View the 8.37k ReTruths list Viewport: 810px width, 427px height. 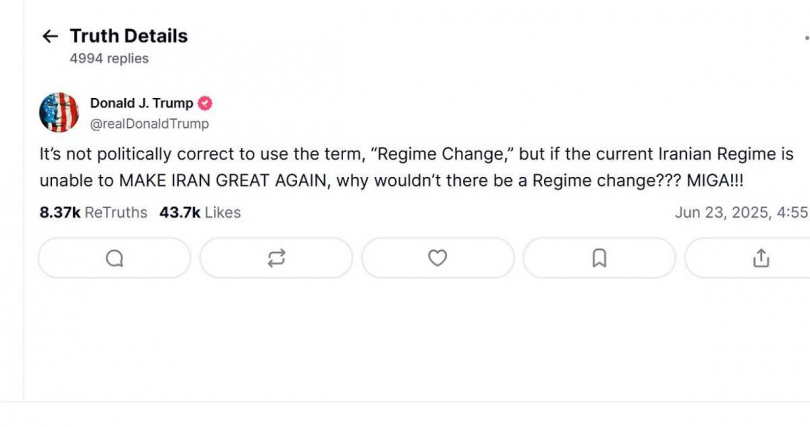tap(94, 213)
